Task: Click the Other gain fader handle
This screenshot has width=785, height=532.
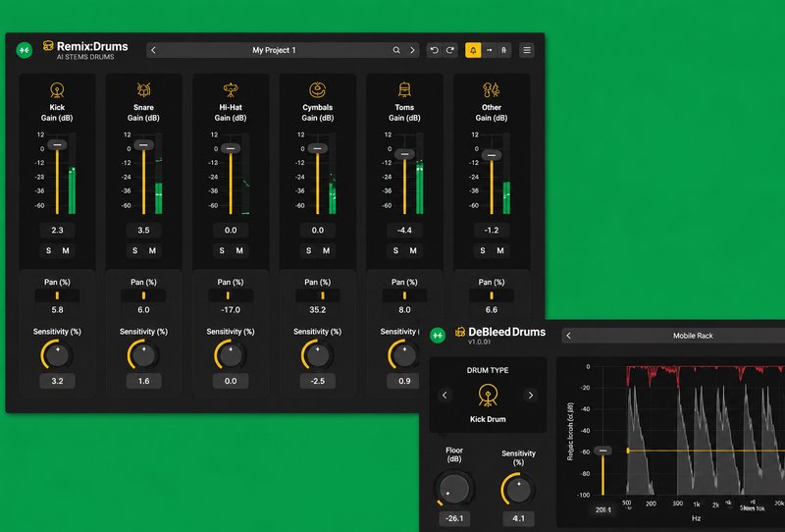Action: pyautogui.click(x=492, y=155)
